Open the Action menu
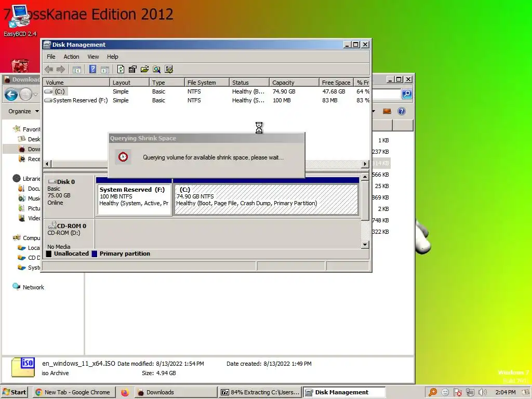The height and width of the screenshot is (399, 532). pyautogui.click(x=71, y=57)
